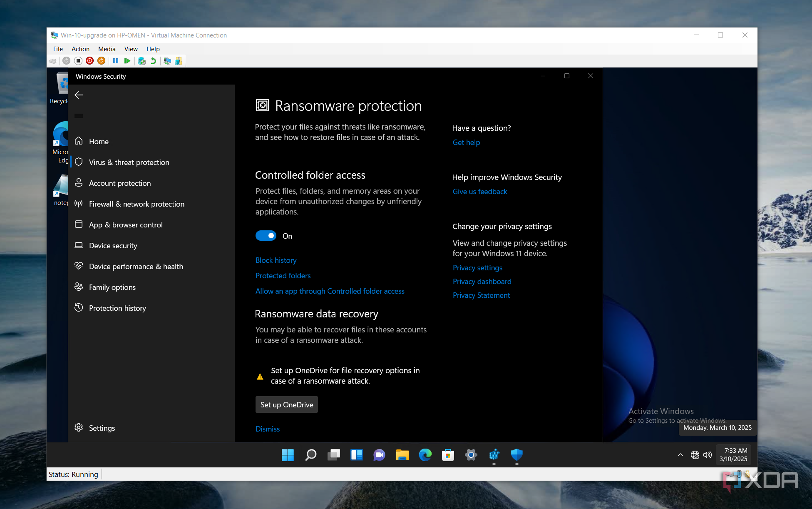The height and width of the screenshot is (509, 812).
Task: Click the Ctrl+Alt+Delete toolbar icon
Action: (52, 61)
